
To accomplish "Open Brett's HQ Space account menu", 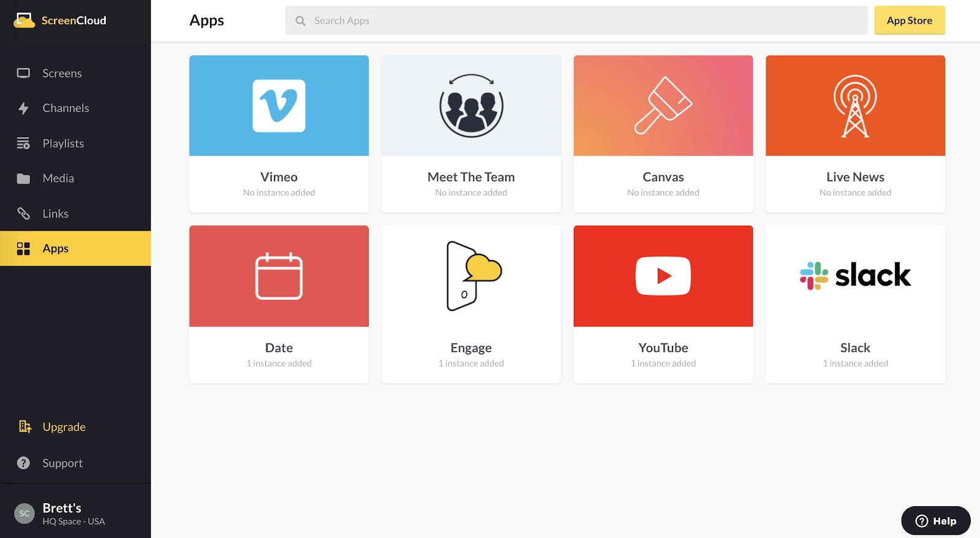I will (75, 514).
